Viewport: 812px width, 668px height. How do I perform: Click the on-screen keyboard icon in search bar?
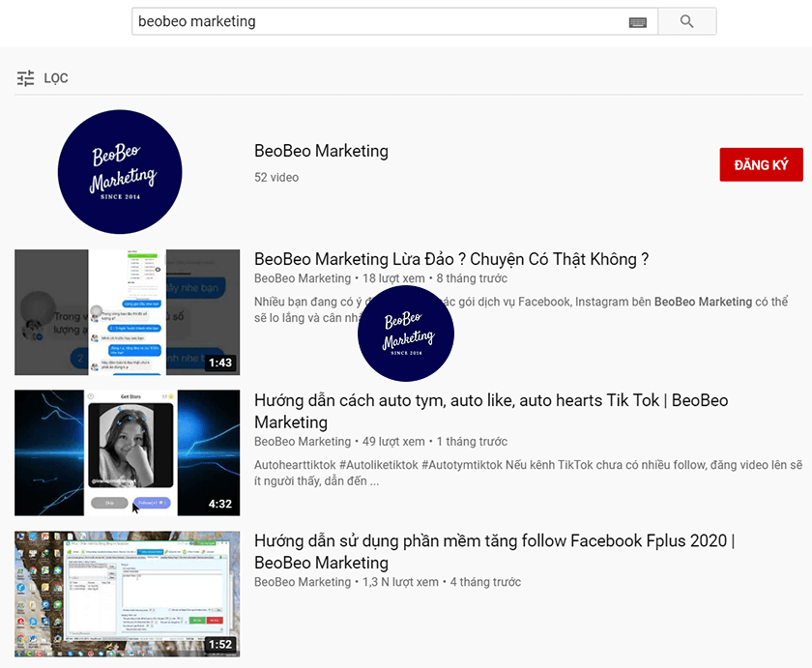(x=637, y=20)
